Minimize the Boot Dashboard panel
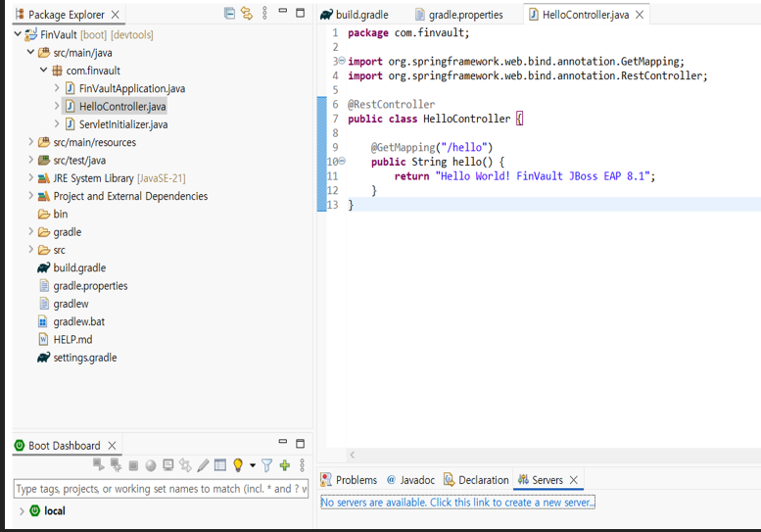This screenshot has width=761, height=532. [282, 441]
